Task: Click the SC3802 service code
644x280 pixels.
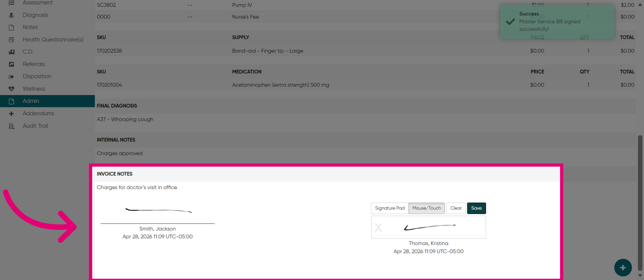Action: click(106, 5)
